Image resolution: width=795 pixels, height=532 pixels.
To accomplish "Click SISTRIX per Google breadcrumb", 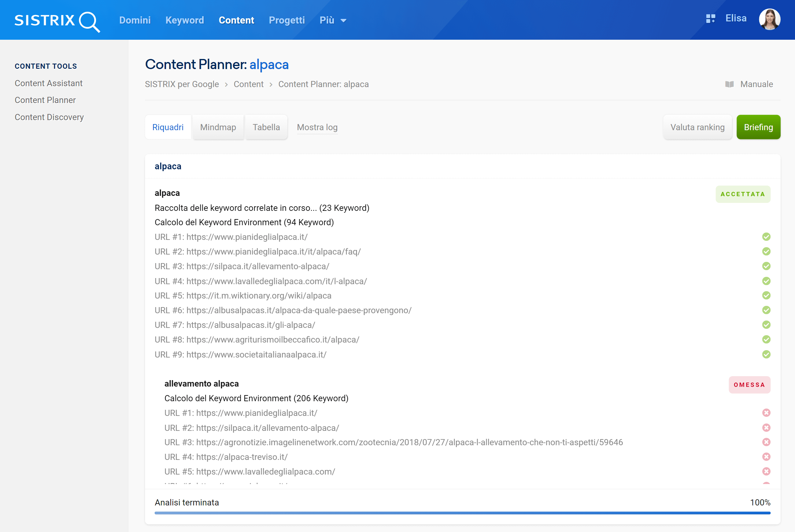I will click(182, 84).
